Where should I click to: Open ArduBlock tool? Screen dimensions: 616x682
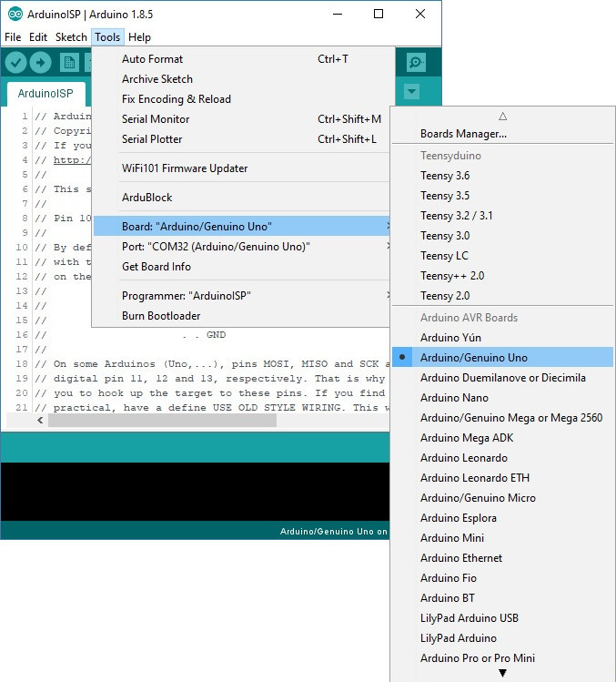pos(242,198)
